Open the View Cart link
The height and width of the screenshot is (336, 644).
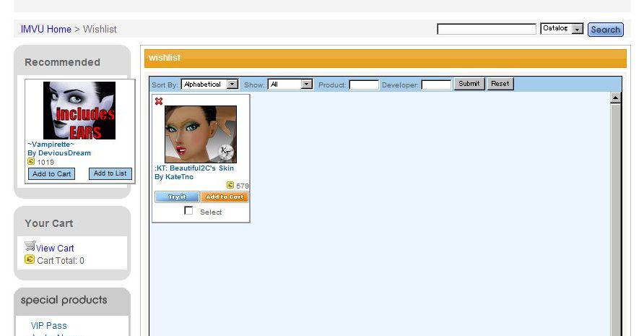(55, 249)
